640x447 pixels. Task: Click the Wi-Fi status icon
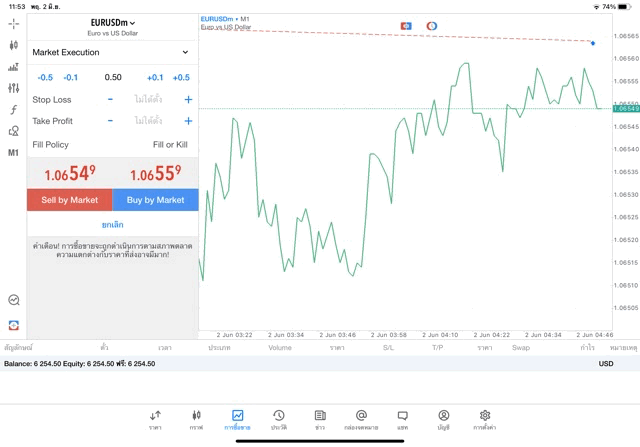tap(596, 7)
